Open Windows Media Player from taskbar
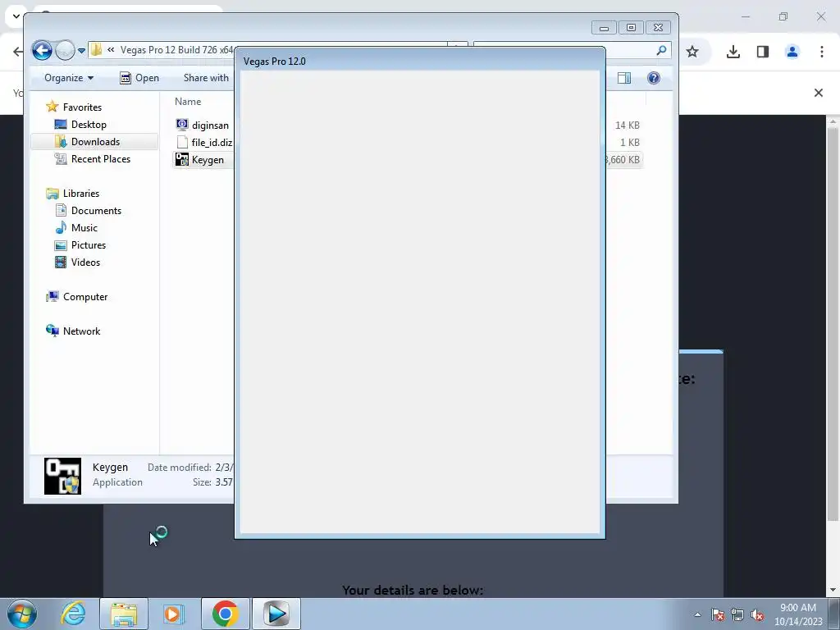The width and height of the screenshot is (840, 630). click(174, 614)
